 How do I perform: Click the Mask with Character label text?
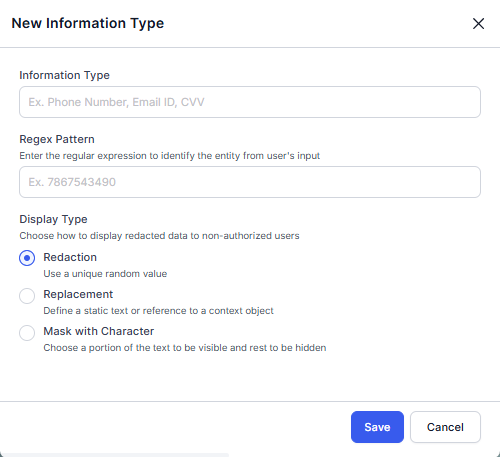(x=99, y=331)
